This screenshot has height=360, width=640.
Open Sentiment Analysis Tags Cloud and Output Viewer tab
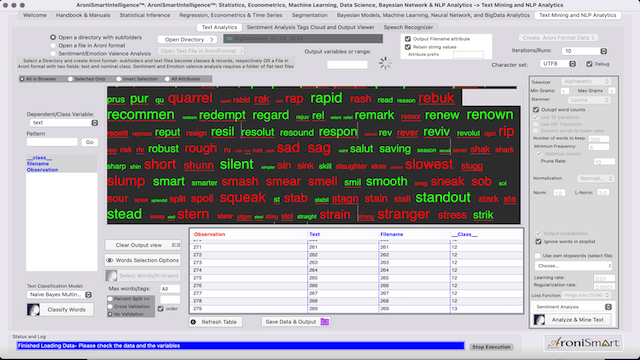[x=311, y=27]
